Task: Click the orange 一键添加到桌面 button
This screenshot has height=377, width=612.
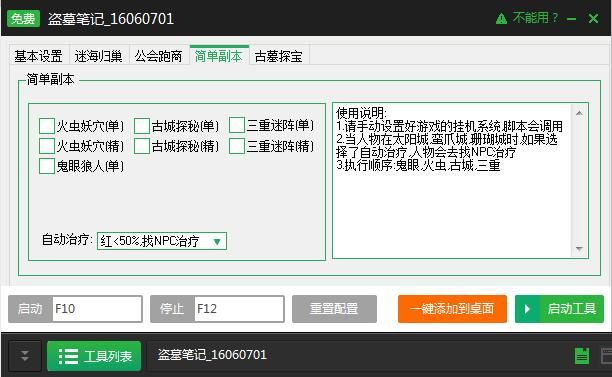Action: click(x=452, y=309)
